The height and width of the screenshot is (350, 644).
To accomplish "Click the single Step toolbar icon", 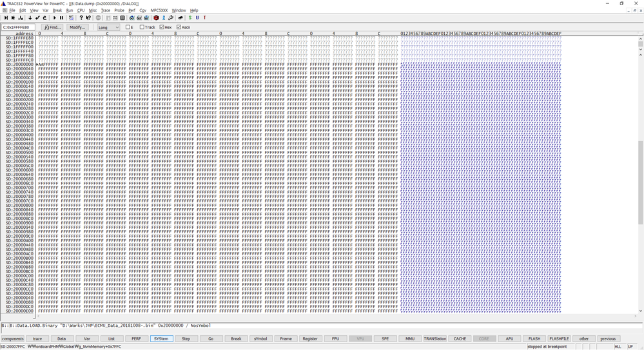I will coord(6,17).
